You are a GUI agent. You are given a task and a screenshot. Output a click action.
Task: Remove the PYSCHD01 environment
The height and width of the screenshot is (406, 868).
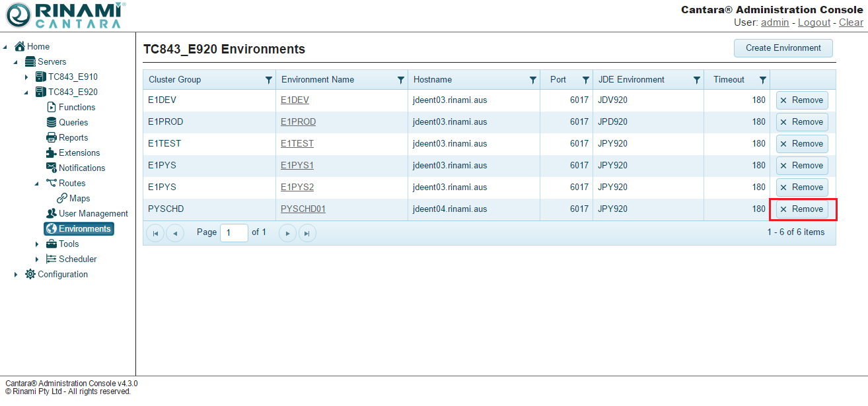pyautogui.click(x=801, y=209)
